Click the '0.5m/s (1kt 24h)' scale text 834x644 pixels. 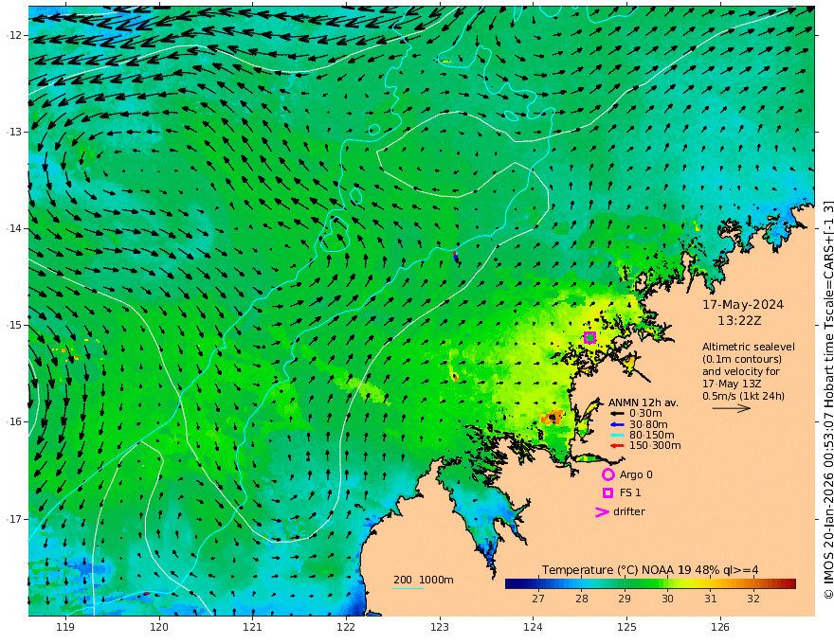743,396
